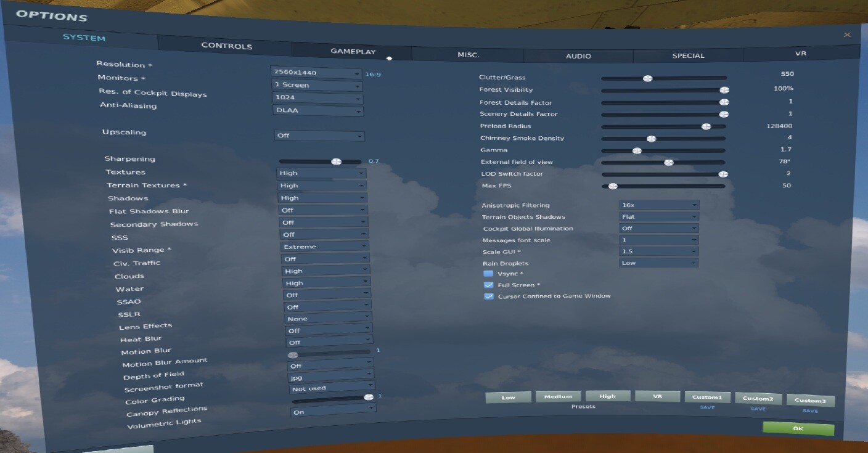The height and width of the screenshot is (453, 868).
Task: Open the Resolution dropdown showing 2560x1440
Action: click(x=316, y=73)
